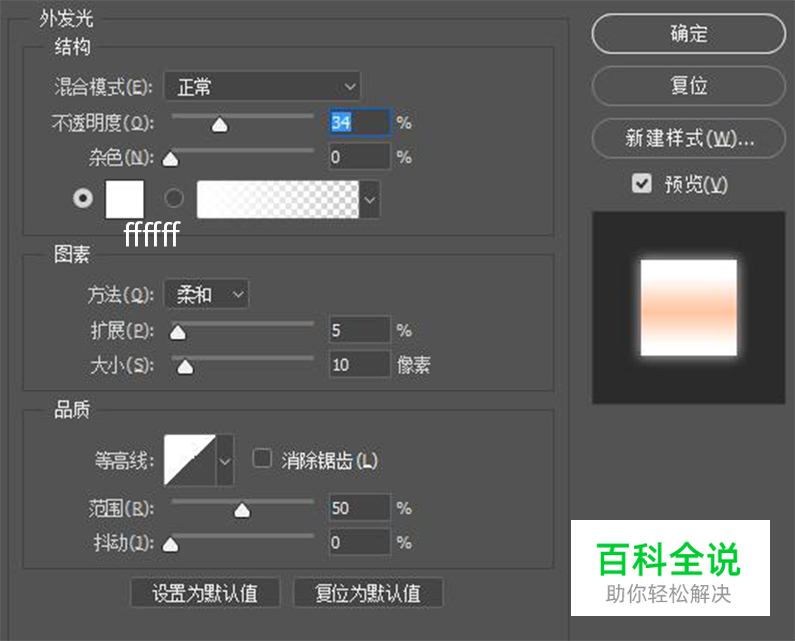Viewport: 795px width, 641px height.
Task: Click the 设置为默认值 button
Action: pos(205,593)
